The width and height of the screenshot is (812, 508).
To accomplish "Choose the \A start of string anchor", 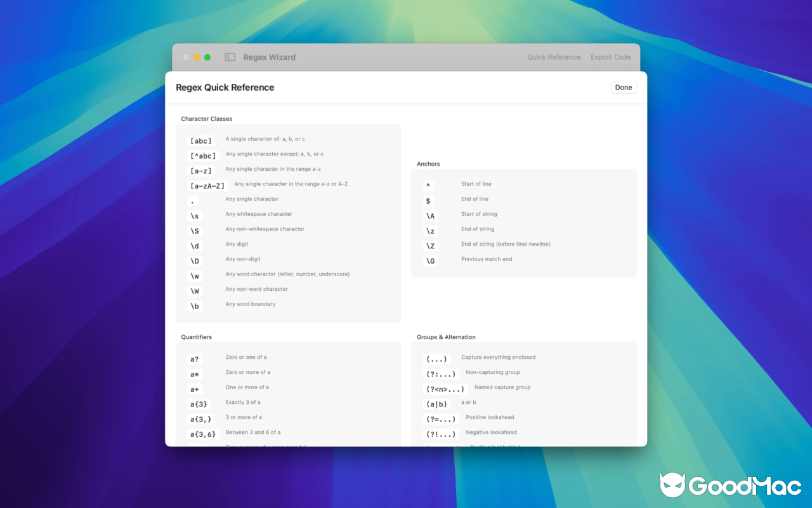I will coord(430,216).
